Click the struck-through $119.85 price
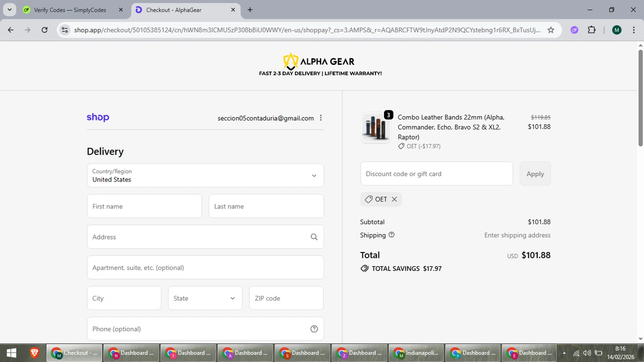 (541, 117)
